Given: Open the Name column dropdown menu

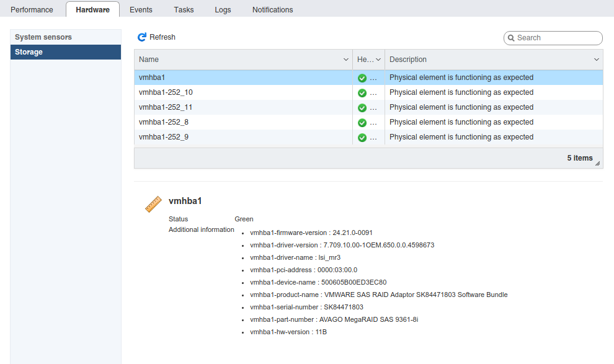Looking at the screenshot, I should pos(346,60).
